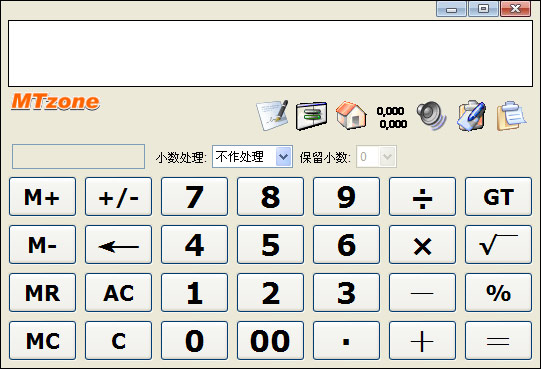Click the main calculator display area

click(x=270, y=54)
